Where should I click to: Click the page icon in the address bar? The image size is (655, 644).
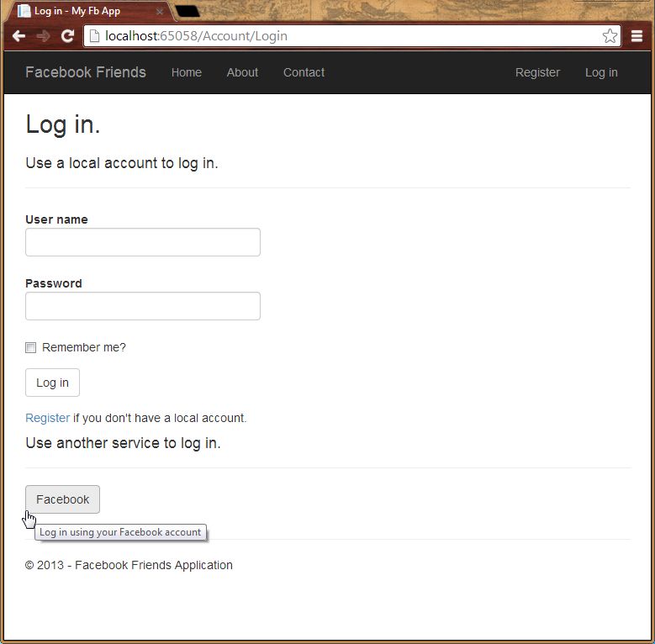95,36
